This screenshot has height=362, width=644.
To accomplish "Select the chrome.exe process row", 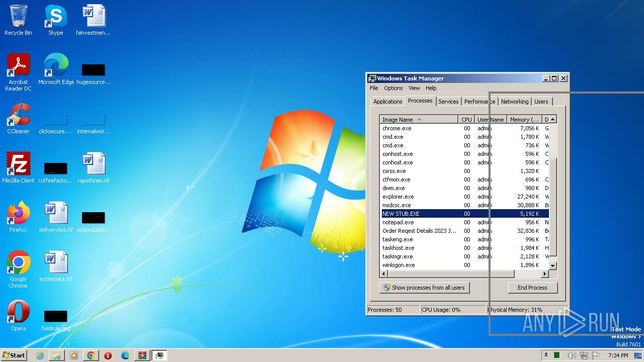I will coord(464,128).
